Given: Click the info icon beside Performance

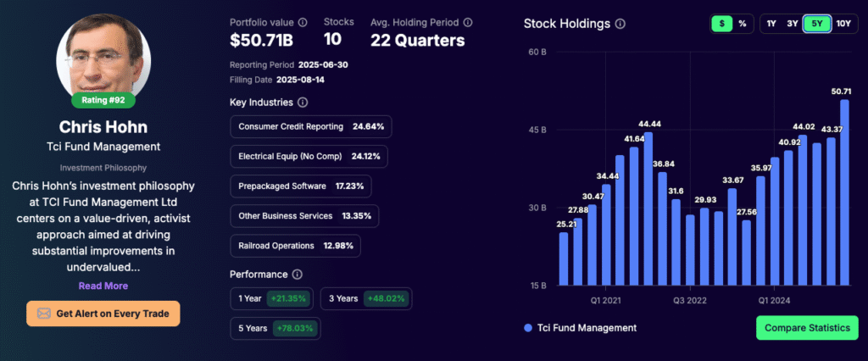Looking at the screenshot, I should coord(297,275).
